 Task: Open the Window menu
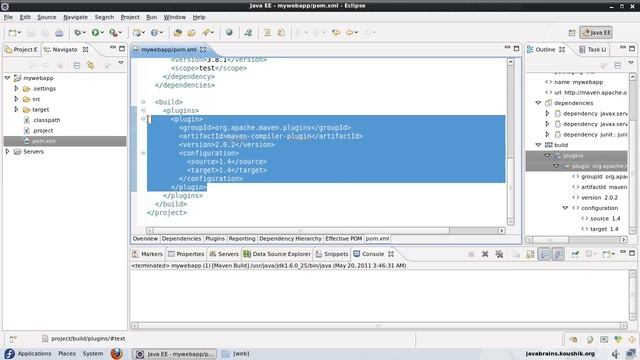pyautogui.click(x=175, y=17)
